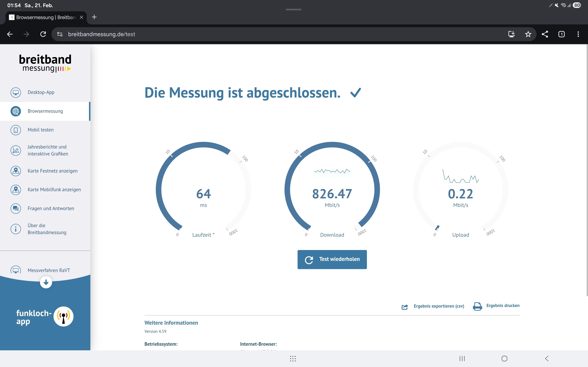Screen dimensions: 588x367
Task: Click the Karte Festnetz anzeigen map icon
Action: coord(16,171)
